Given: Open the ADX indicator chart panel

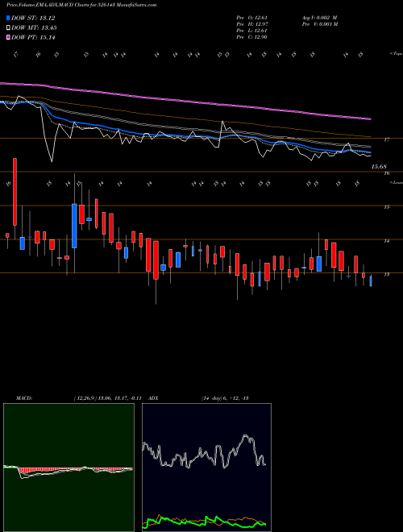Looking at the screenshot, I should pos(206,468).
